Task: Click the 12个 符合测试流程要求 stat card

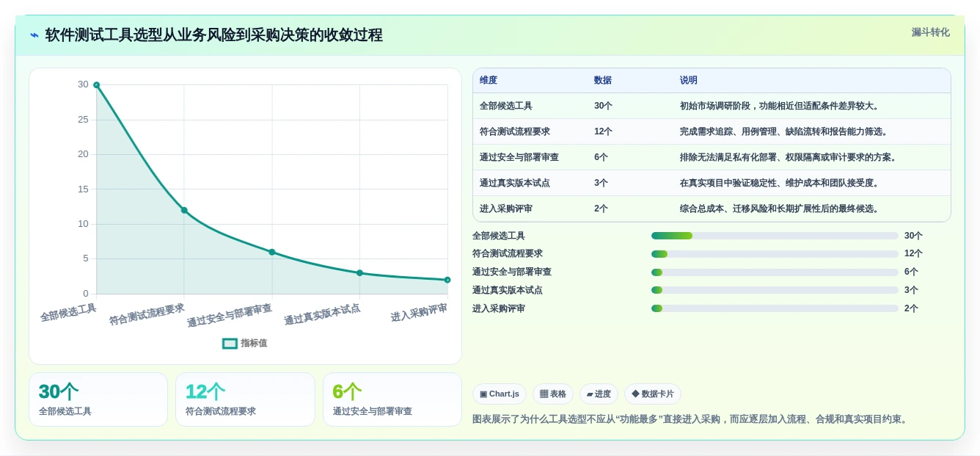Action: pyautogui.click(x=245, y=399)
